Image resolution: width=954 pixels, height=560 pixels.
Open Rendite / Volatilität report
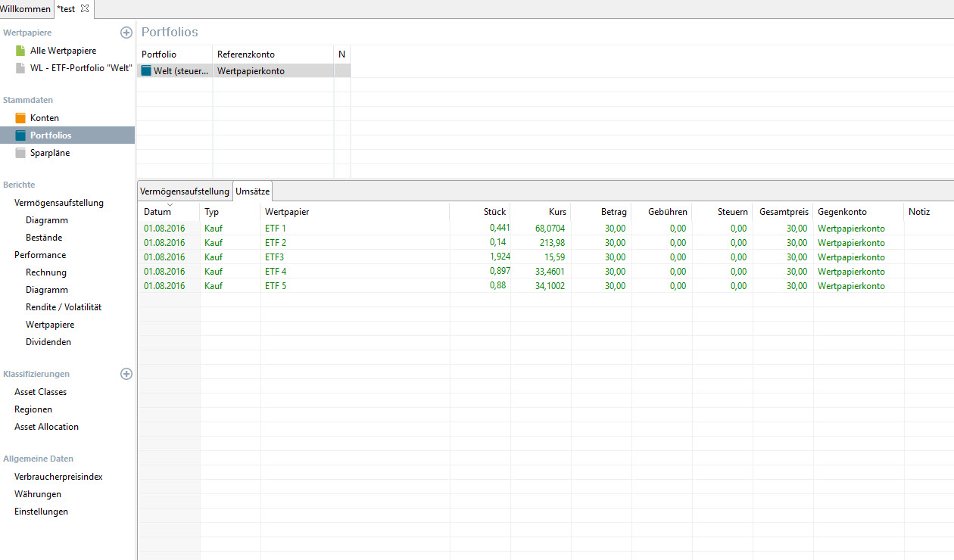pos(64,307)
